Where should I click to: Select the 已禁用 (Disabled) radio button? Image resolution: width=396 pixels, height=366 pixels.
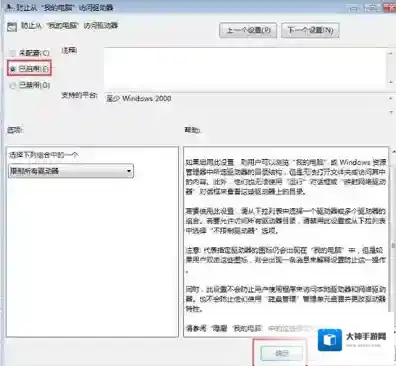[x=13, y=86]
